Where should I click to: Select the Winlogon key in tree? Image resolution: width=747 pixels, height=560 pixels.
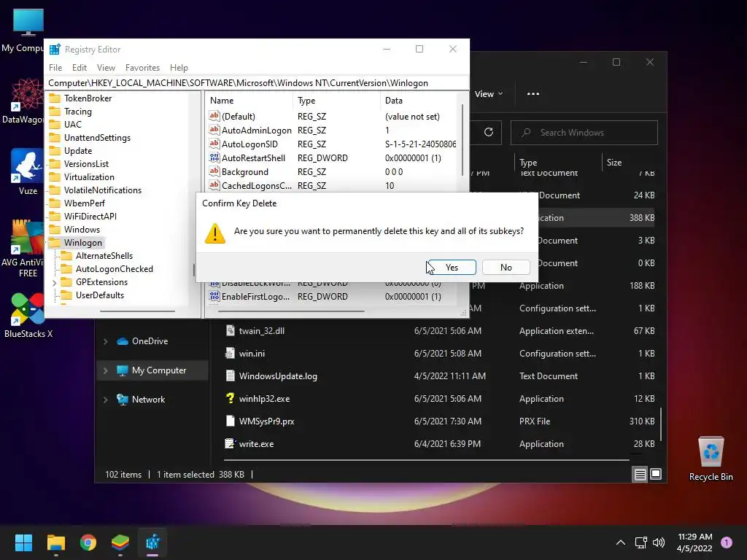[x=83, y=243]
